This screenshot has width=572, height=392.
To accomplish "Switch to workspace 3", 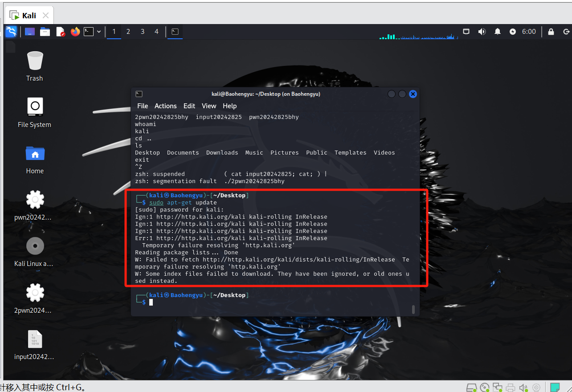I will tap(143, 32).
